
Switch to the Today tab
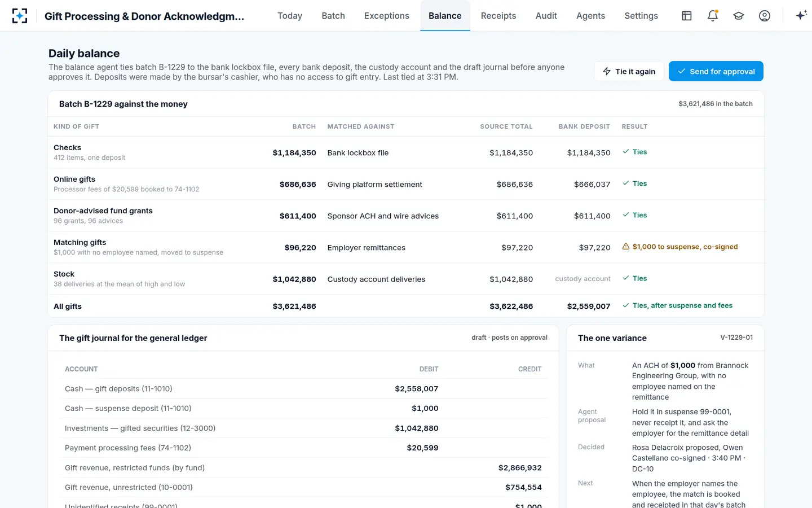click(290, 16)
